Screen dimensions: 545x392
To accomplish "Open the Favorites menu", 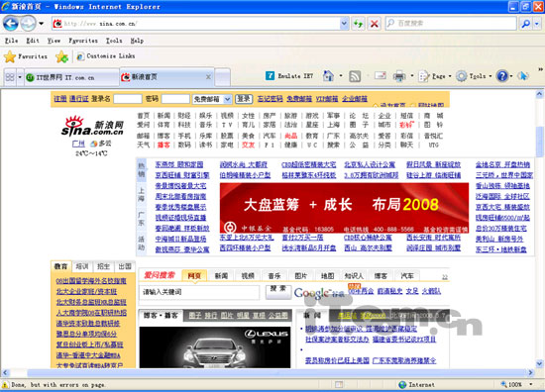I will 83,41.
